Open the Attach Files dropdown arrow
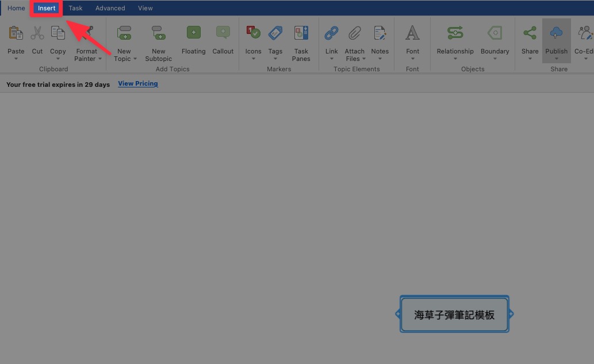 363,59
